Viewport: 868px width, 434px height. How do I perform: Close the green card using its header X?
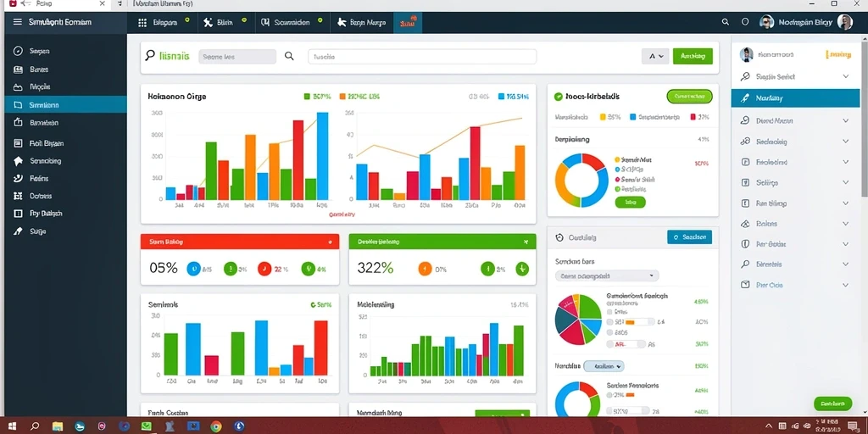pyautogui.click(x=526, y=242)
